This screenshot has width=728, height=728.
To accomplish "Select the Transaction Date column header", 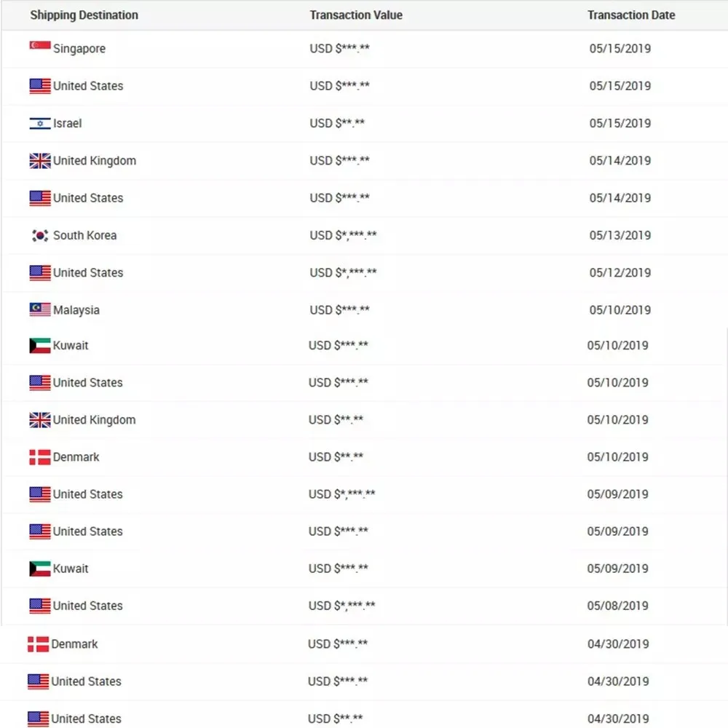I will pos(631,15).
